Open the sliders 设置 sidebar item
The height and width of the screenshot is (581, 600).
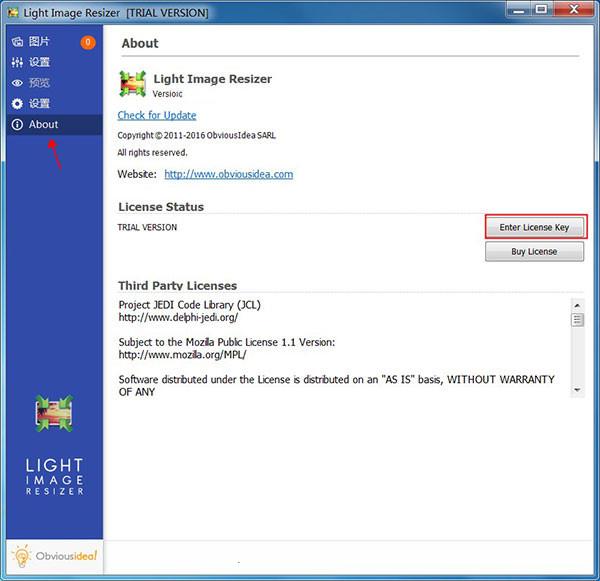click(x=54, y=62)
